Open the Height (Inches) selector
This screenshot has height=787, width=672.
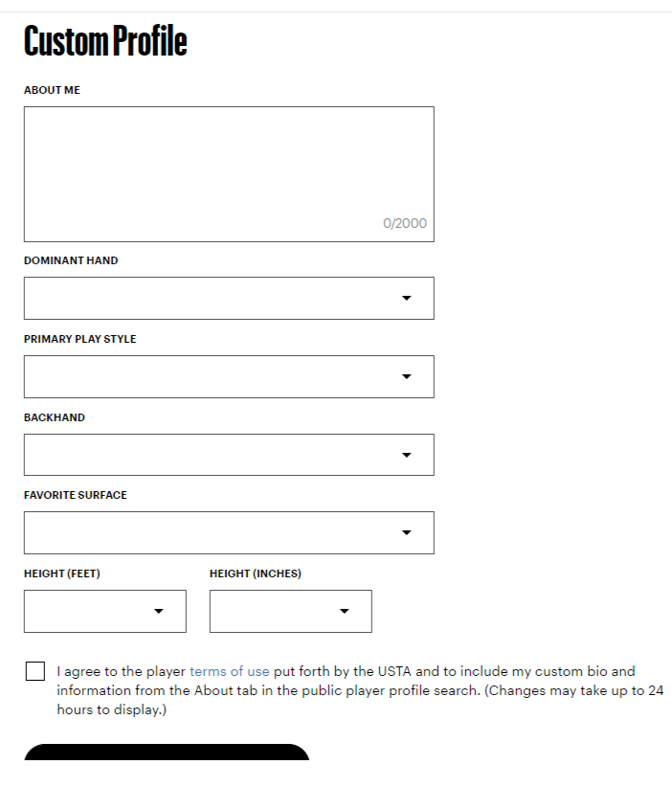tap(290, 611)
